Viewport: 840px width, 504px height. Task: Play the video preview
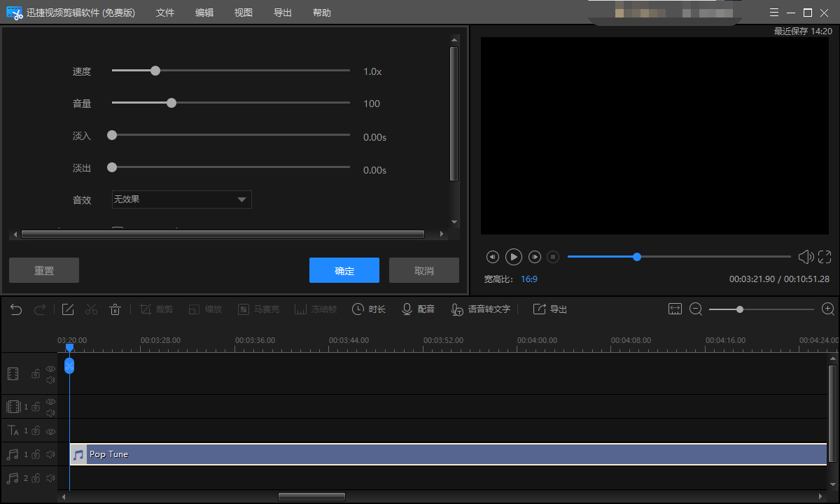click(514, 257)
